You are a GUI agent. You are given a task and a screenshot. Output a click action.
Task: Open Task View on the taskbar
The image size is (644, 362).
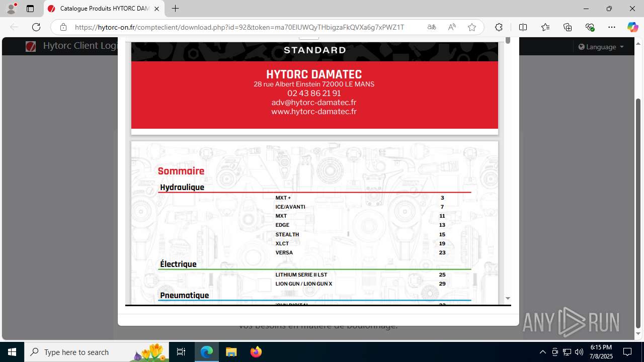point(181,352)
